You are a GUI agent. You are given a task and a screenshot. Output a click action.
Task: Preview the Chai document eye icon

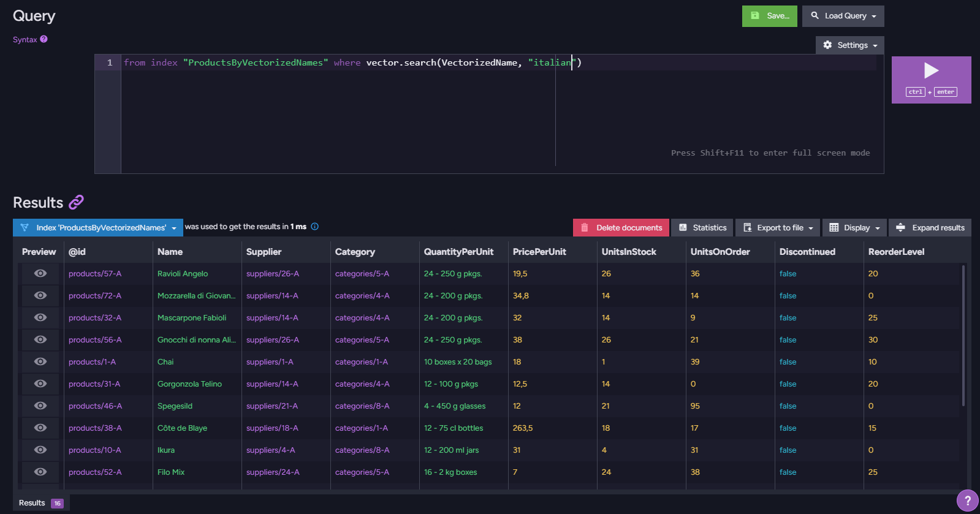coord(40,361)
